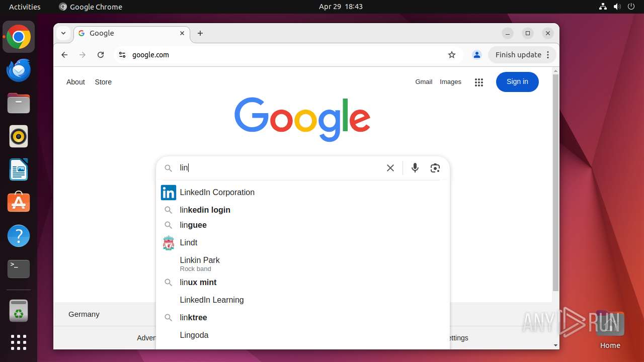Select the Lingoda suggestion

tap(302, 335)
